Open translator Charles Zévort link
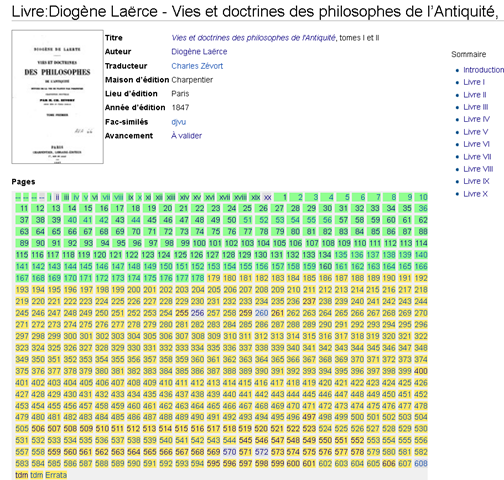Viewport: 504px width, 480px height. 197,66
